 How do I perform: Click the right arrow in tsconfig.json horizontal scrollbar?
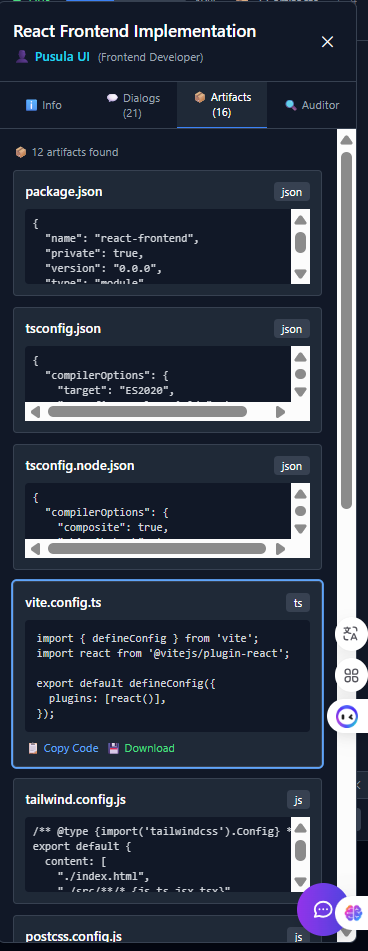tap(280, 412)
